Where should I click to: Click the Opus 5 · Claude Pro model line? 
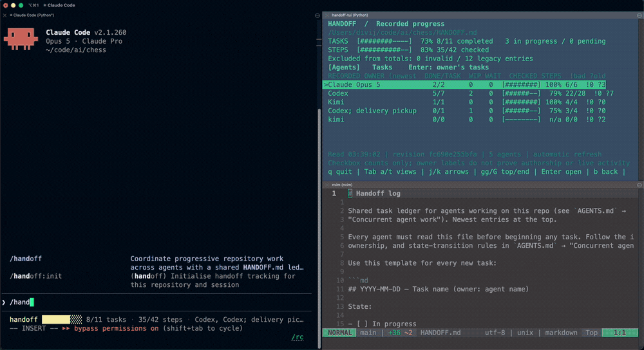pyautogui.click(x=84, y=41)
